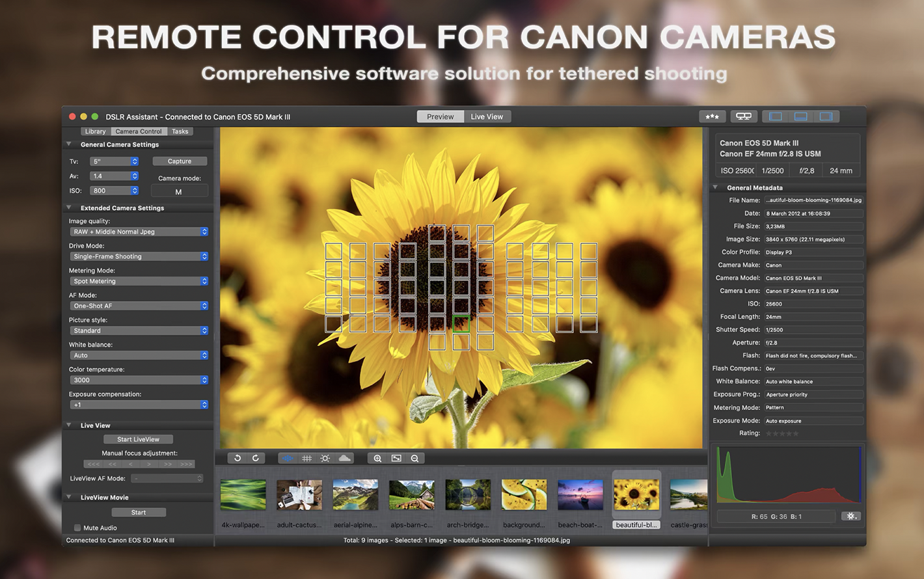Click the File Name metadata field

pyautogui.click(x=813, y=200)
